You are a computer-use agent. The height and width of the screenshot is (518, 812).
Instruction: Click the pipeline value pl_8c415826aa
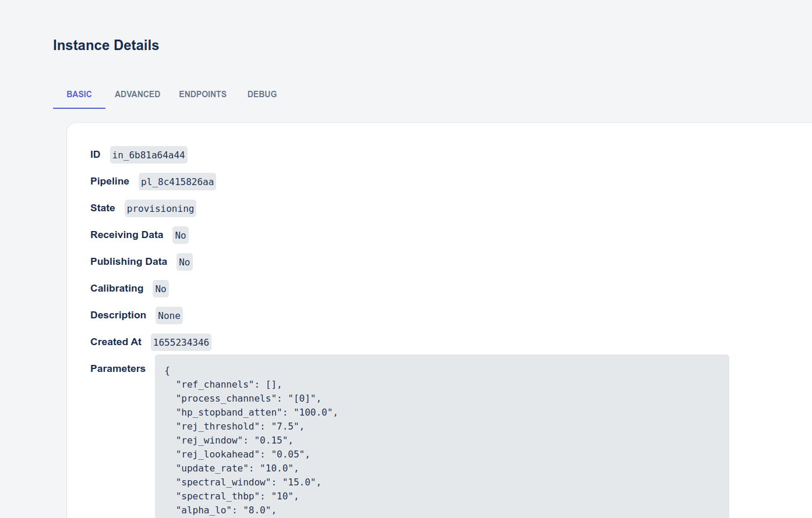click(177, 182)
